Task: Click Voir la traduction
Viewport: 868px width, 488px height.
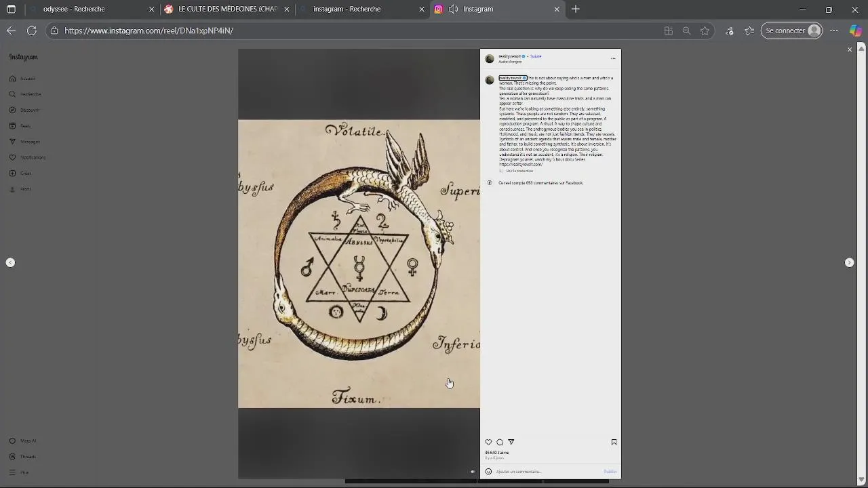Action: [519, 171]
